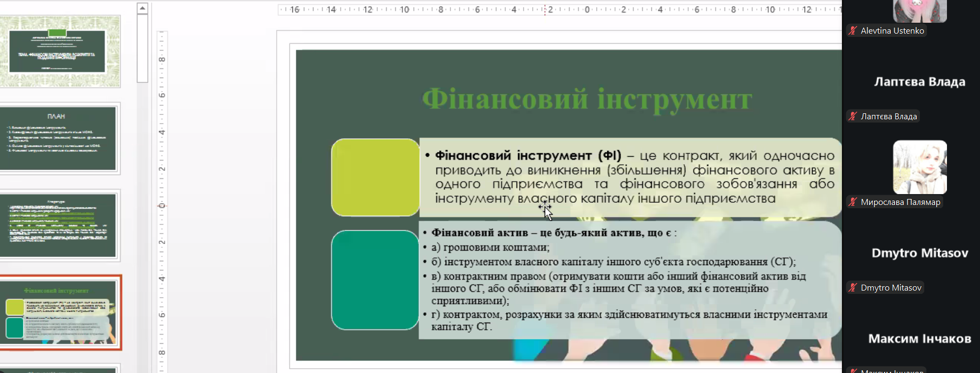Select Alevtina Ustenko's profile picture
This screenshot has height=373, width=980.
click(919, 11)
